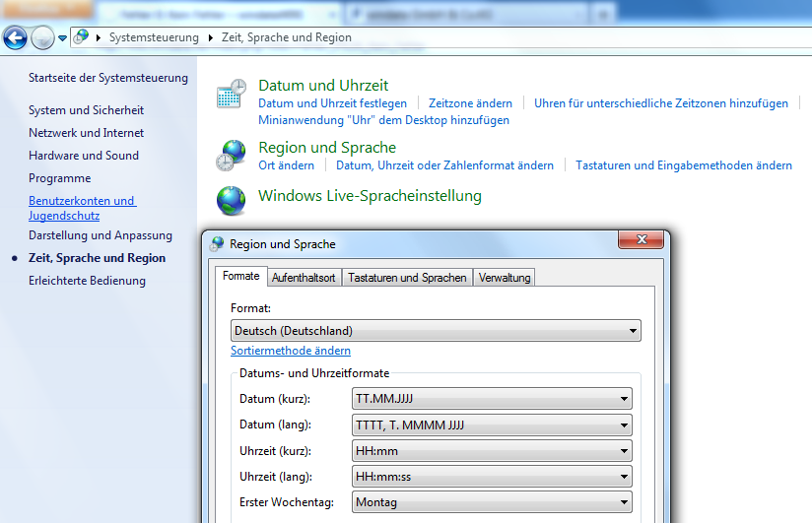Viewport: 812px width, 523px height.
Task: Open Benutzerkonten und Jugendschutz category
Action: (x=83, y=208)
